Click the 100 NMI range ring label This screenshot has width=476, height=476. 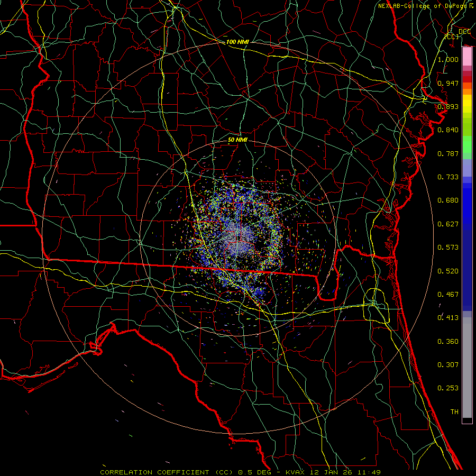tap(237, 42)
